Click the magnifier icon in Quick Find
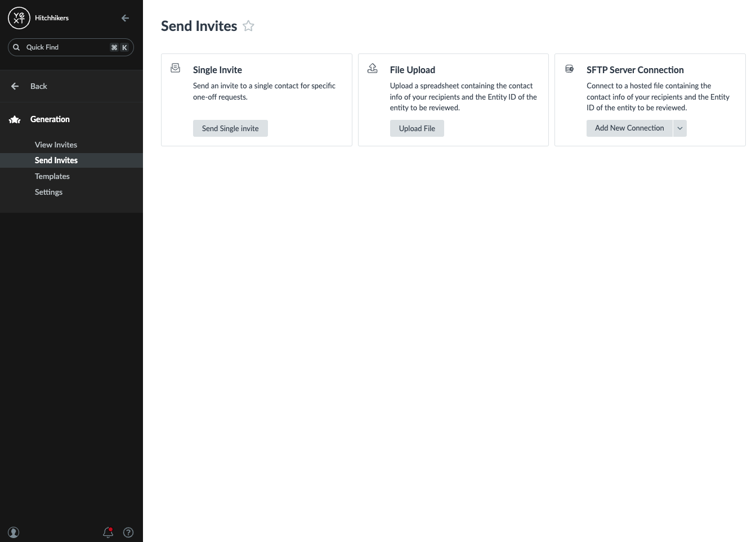The width and height of the screenshot is (756, 542). click(16, 47)
